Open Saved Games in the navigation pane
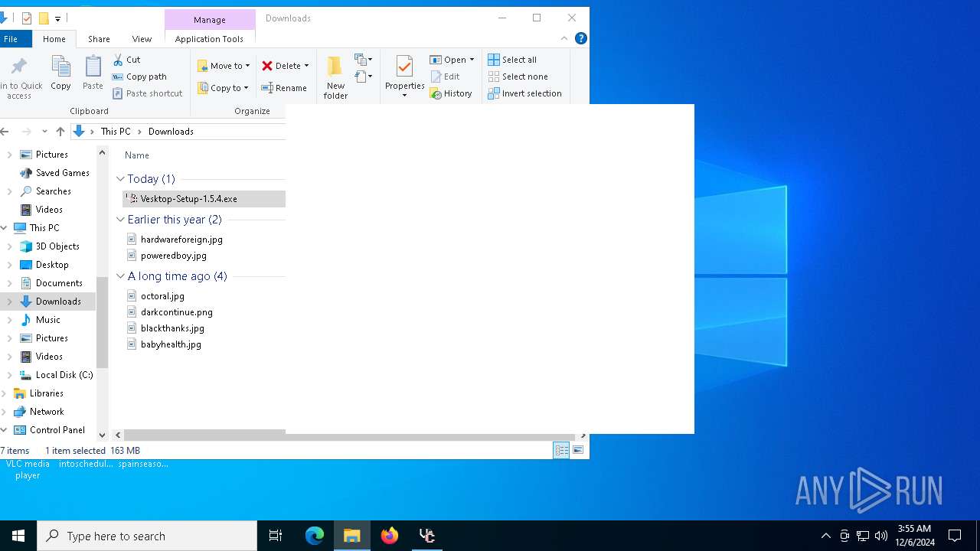 62,173
